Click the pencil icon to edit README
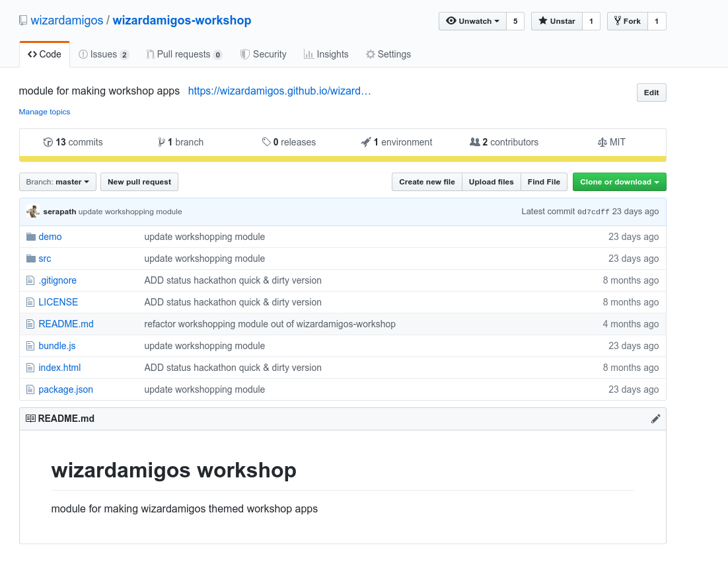This screenshot has height=564, width=728. tap(655, 419)
